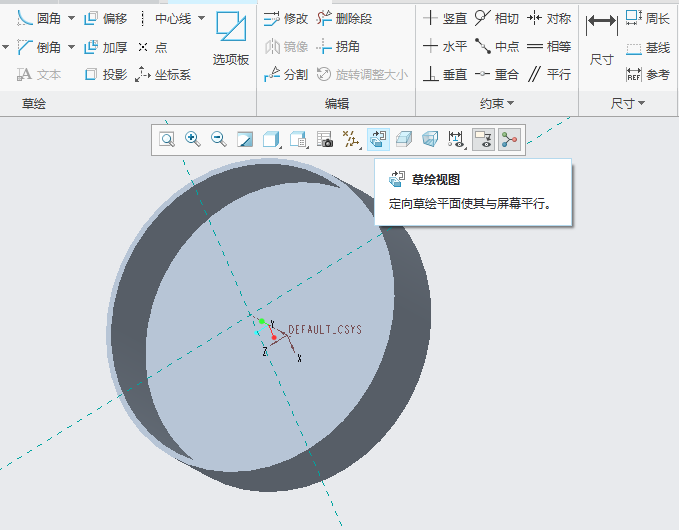
Task: Expand the overflow arrow left of 倒角
Action: 5,47
